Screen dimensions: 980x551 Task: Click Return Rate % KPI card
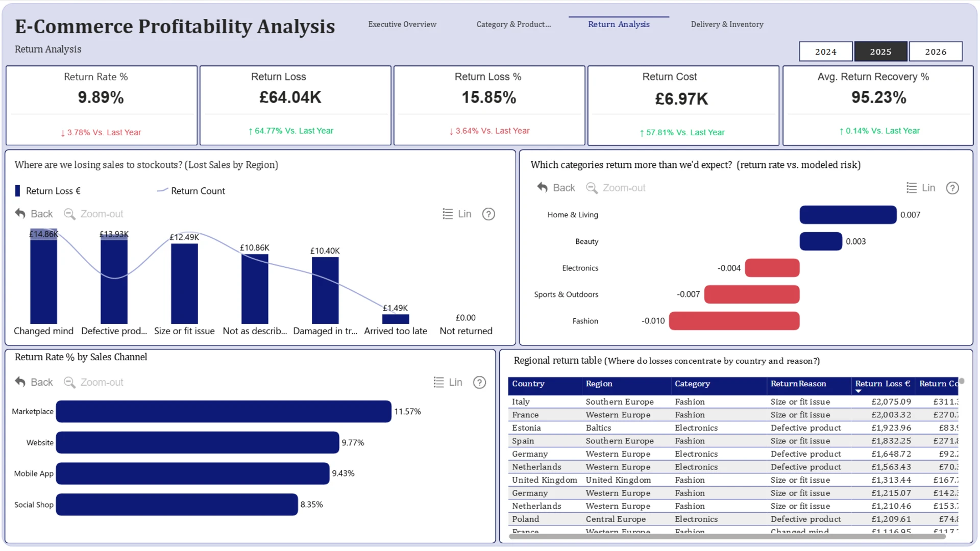coord(101,105)
